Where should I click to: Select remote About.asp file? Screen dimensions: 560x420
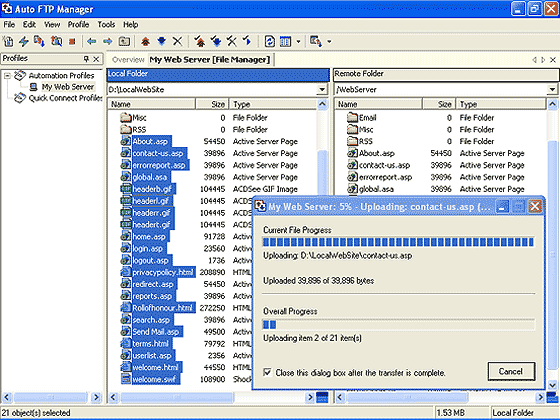(x=376, y=153)
